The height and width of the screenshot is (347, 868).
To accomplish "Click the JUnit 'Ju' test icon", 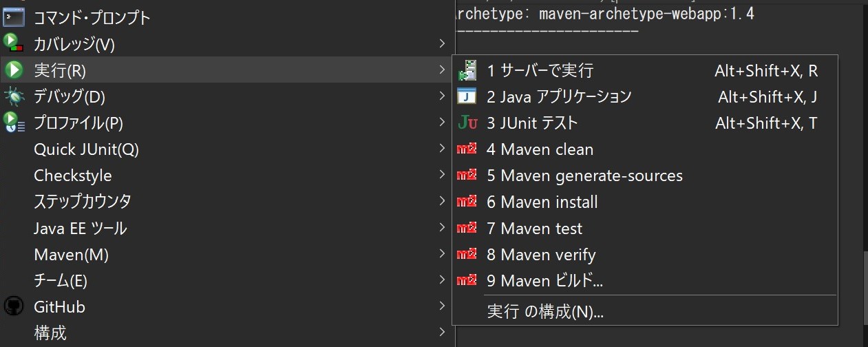I will tap(467, 123).
